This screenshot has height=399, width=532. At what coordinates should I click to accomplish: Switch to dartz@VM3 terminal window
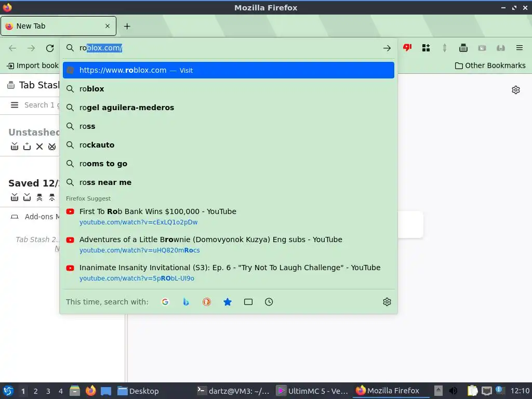233,391
